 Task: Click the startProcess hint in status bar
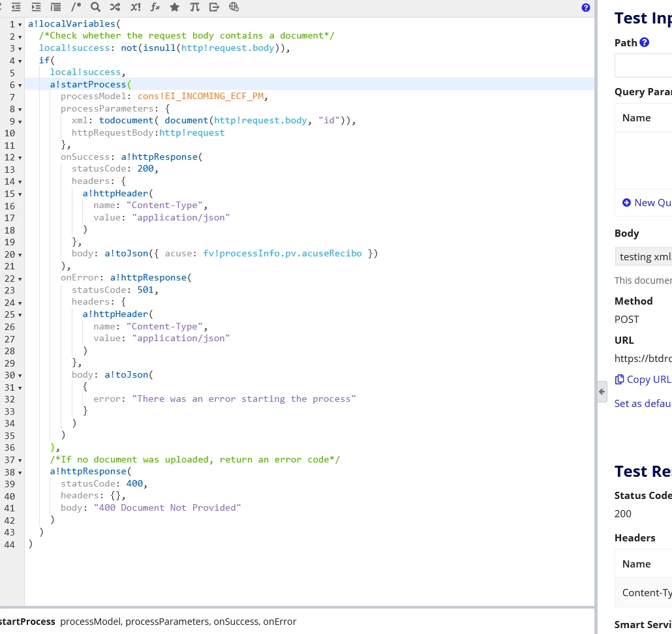coord(27,622)
